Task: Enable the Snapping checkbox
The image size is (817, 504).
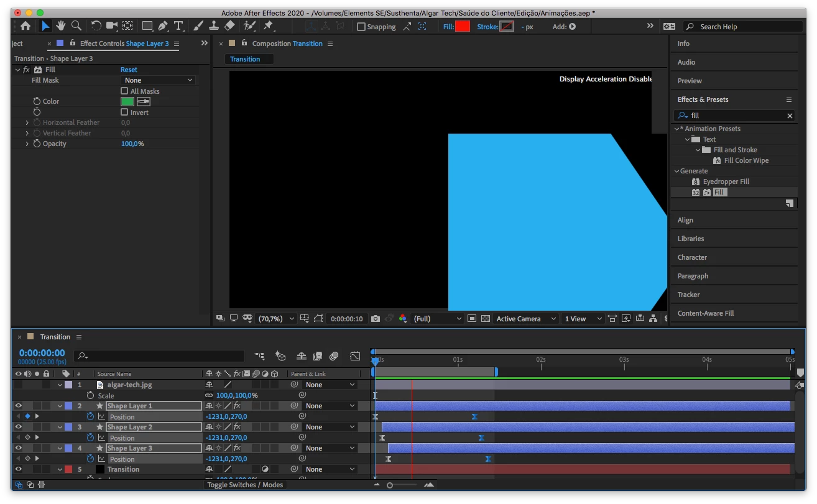Action: (361, 27)
